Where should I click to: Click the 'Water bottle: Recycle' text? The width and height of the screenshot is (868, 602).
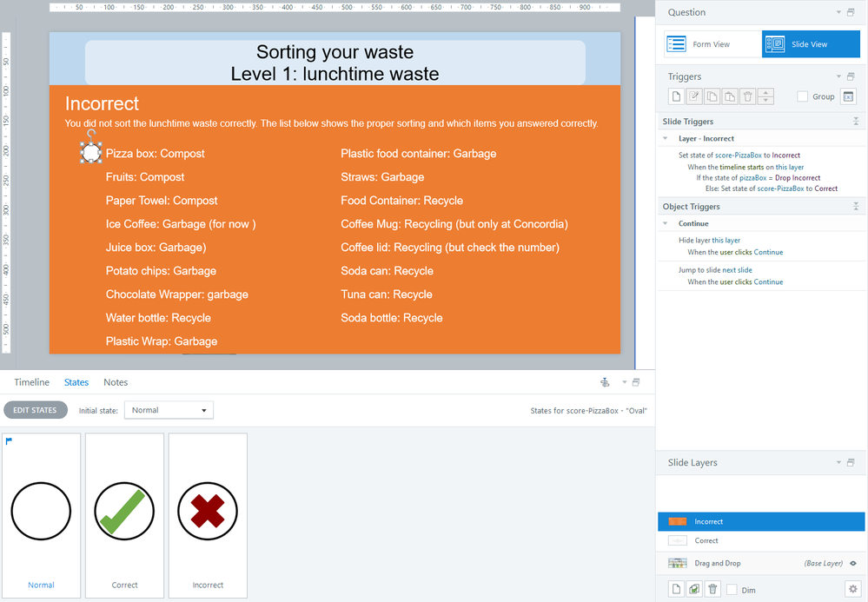[x=158, y=318]
